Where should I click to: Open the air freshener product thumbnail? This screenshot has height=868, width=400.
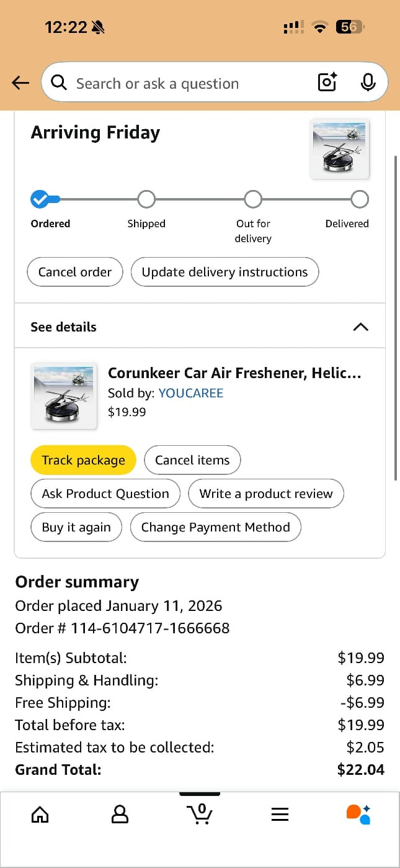64,396
